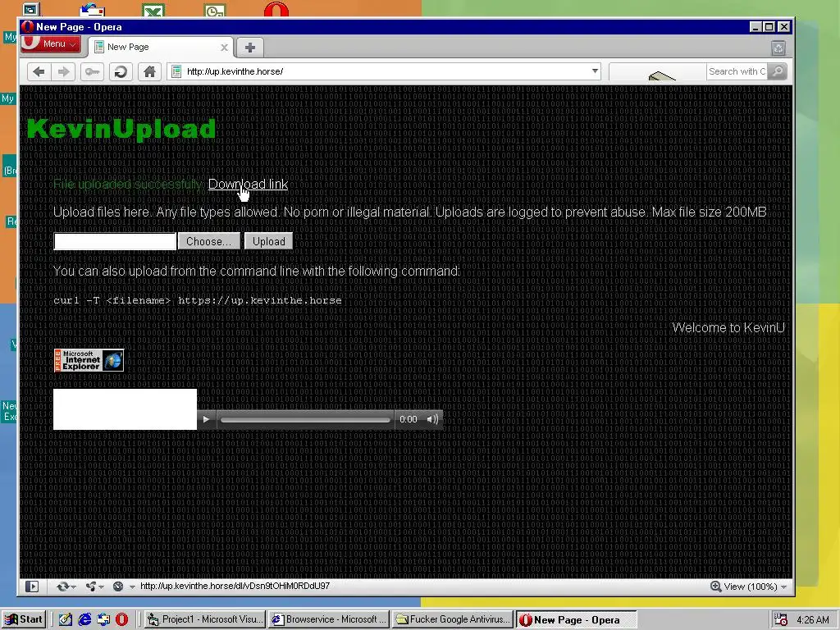Click the audio seek bar
Viewport: 840px width, 630px height.
(x=305, y=420)
